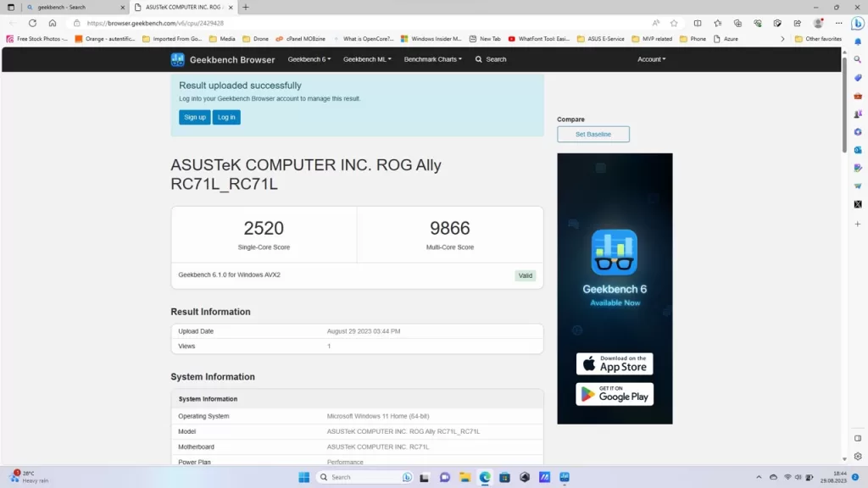
Task: Open the Imported From Go... bookmarks folder
Action: [171, 39]
